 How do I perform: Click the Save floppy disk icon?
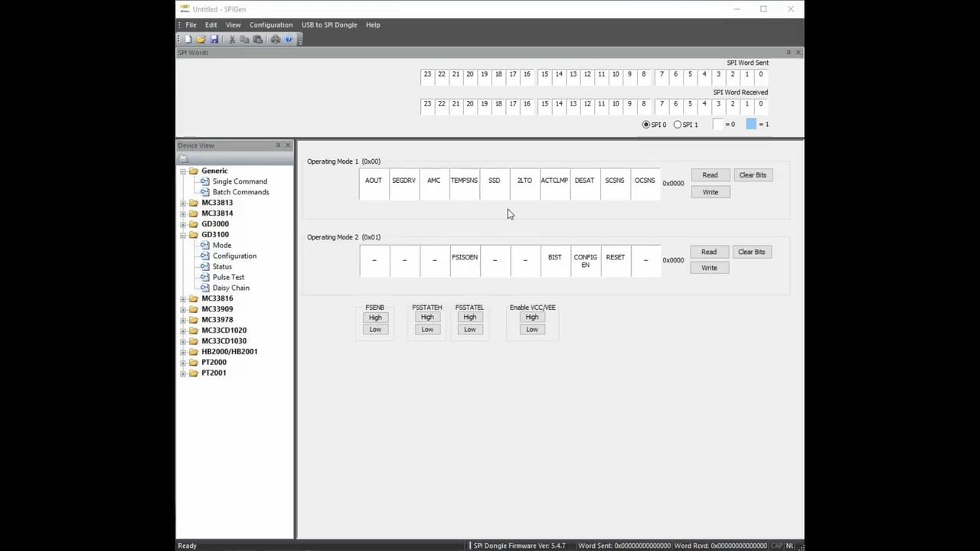[214, 39]
